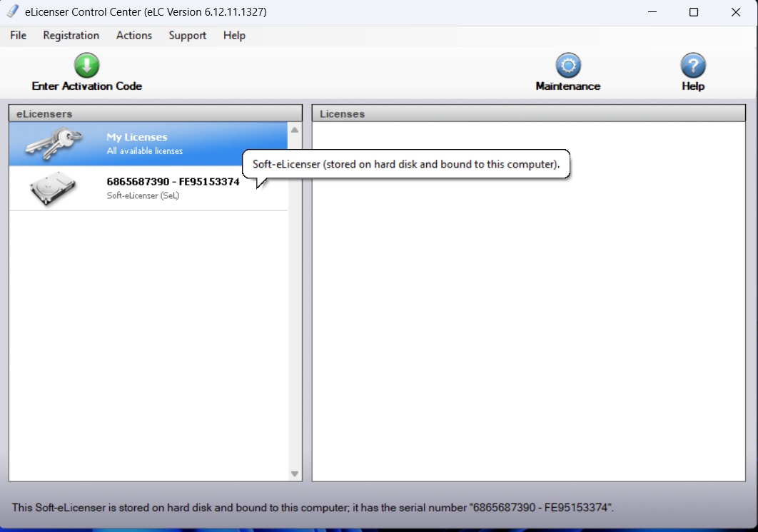The width and height of the screenshot is (758, 532).
Task: Click the Maintenance label text
Action: 568,86
